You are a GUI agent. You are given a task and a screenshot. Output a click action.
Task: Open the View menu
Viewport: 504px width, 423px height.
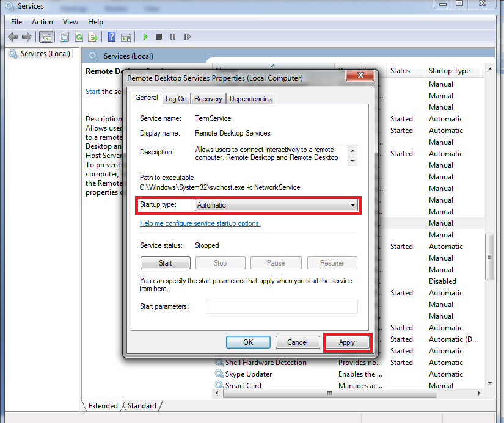click(x=70, y=22)
